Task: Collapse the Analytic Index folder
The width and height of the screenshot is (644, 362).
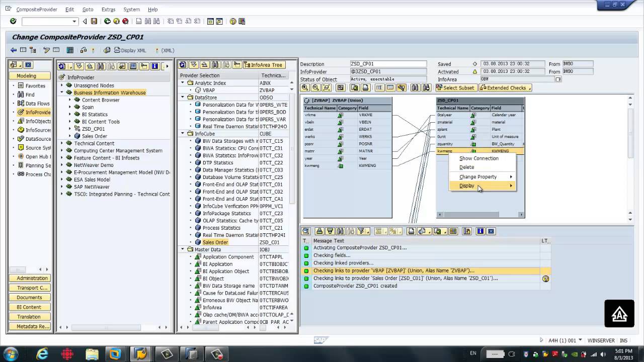Action: coord(183,83)
